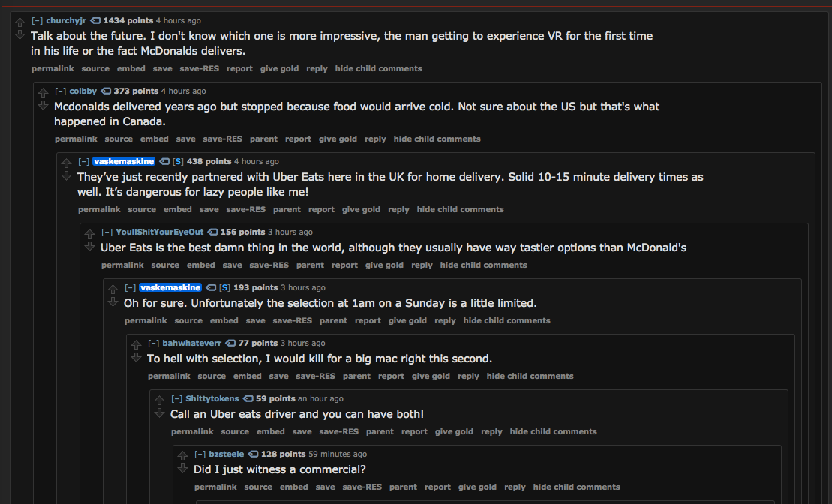Reply to bzsteele's commercial comment

pyautogui.click(x=515, y=487)
